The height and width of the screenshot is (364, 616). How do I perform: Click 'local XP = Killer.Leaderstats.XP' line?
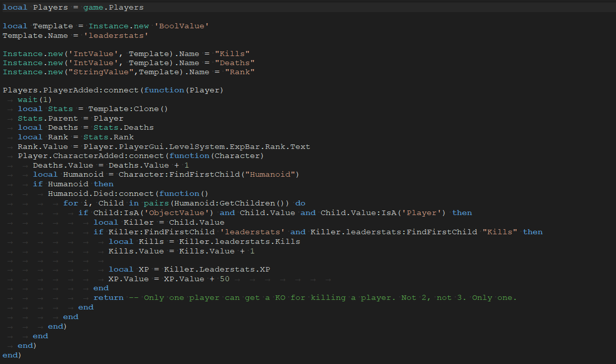pyautogui.click(x=189, y=269)
